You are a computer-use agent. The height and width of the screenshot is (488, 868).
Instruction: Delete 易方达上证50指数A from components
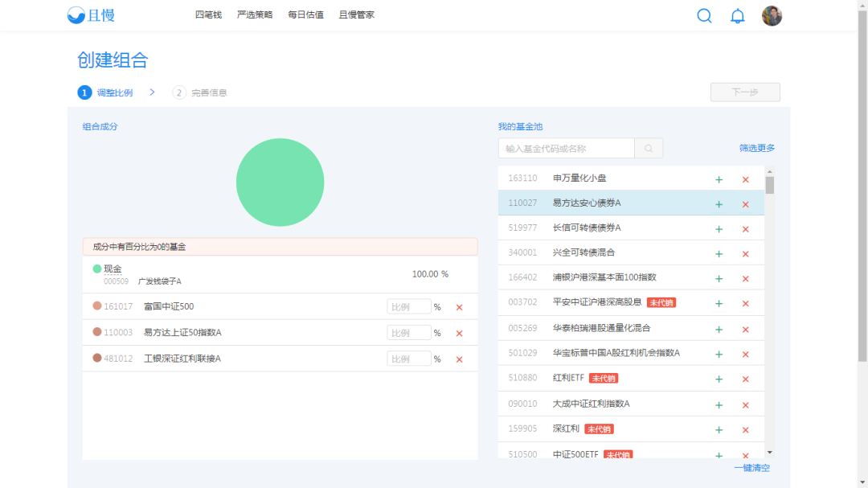pos(459,334)
